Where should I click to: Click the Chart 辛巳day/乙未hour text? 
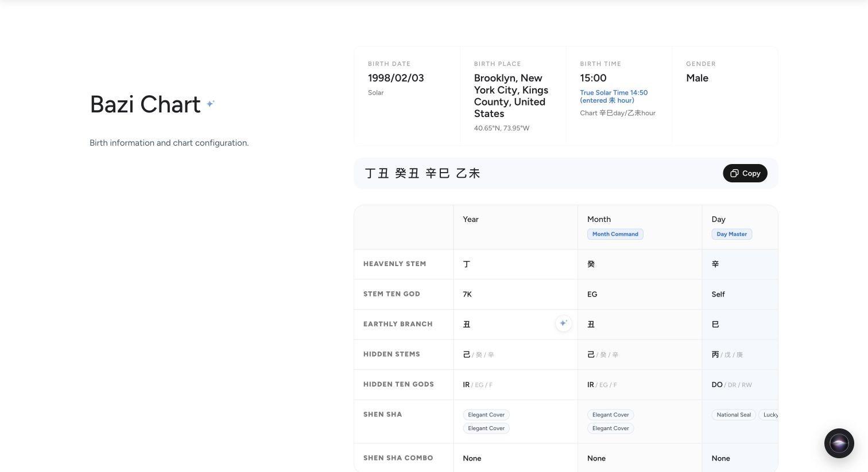click(x=618, y=113)
